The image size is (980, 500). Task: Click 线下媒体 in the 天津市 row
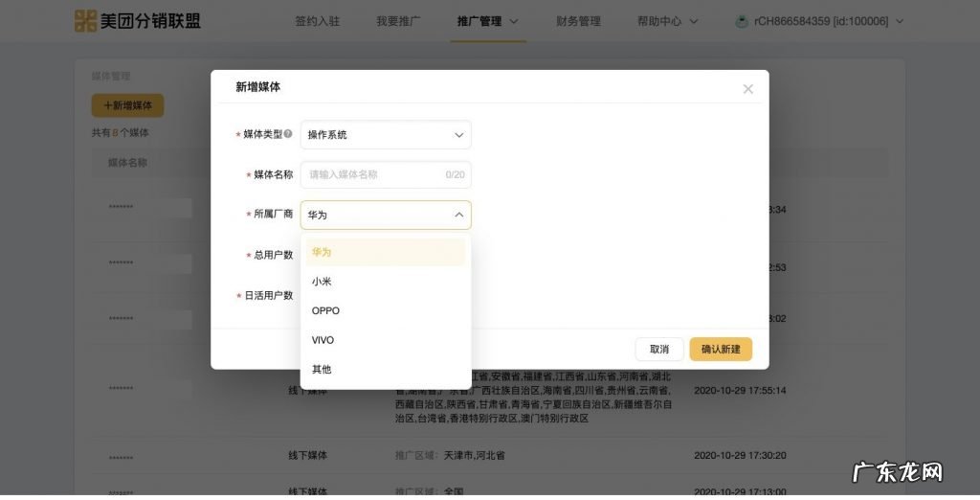tap(307, 456)
